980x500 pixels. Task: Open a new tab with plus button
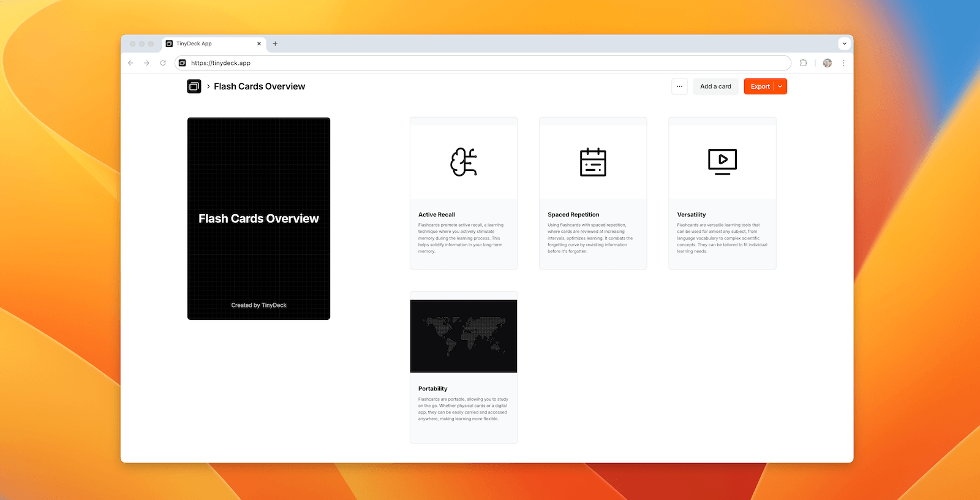tap(275, 44)
